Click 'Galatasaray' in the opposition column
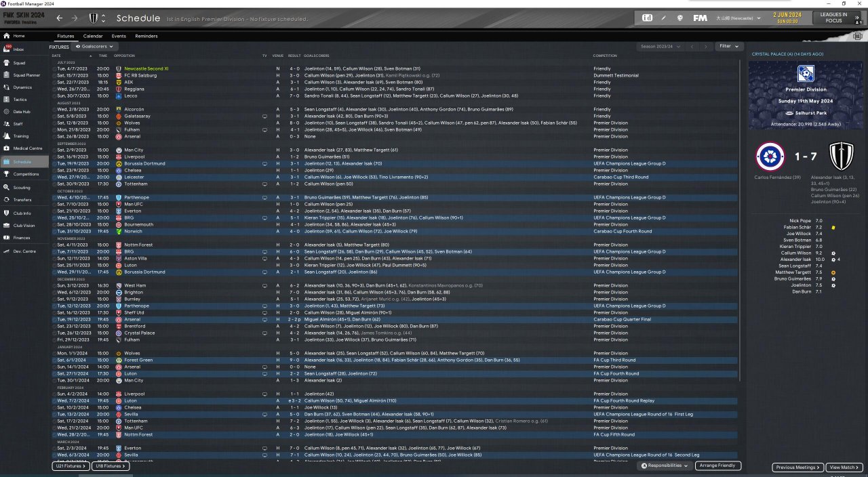868x477 pixels. pyautogui.click(x=138, y=117)
